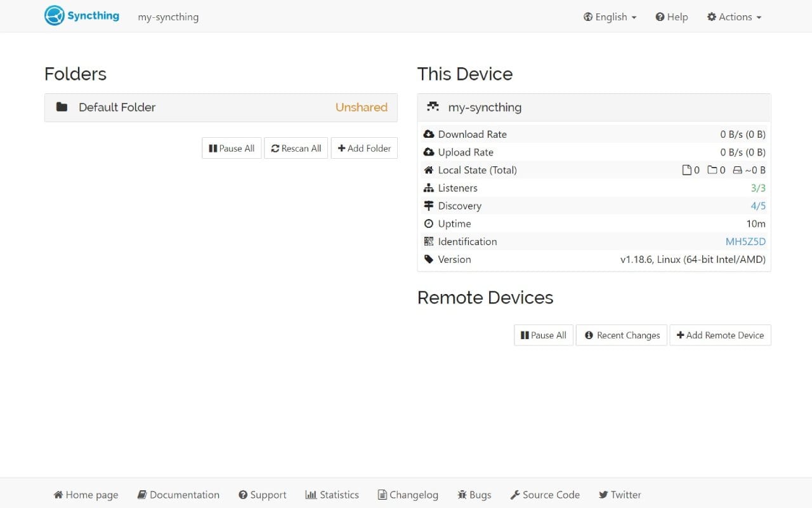Click the Listeners network icon
Image resolution: width=812 pixels, height=508 pixels.
coord(429,187)
